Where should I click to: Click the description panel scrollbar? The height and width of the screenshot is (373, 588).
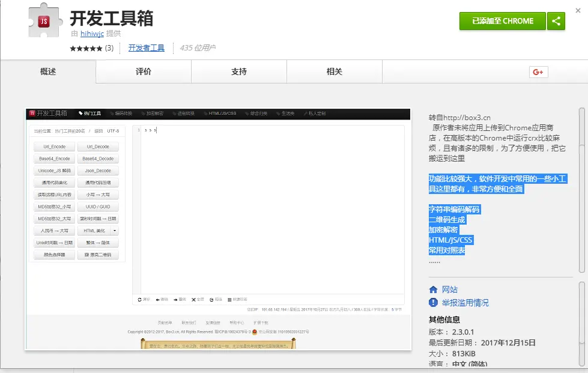pyautogui.click(x=581, y=190)
